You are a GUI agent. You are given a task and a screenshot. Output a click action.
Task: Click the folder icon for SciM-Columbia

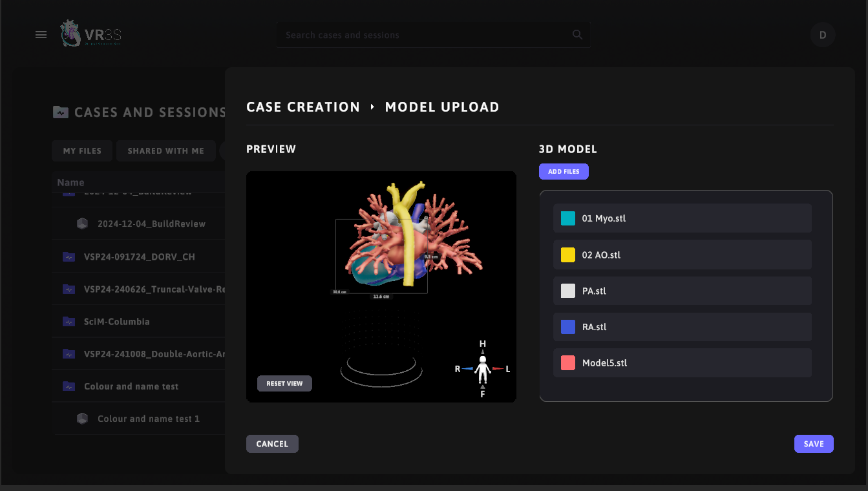(69, 322)
